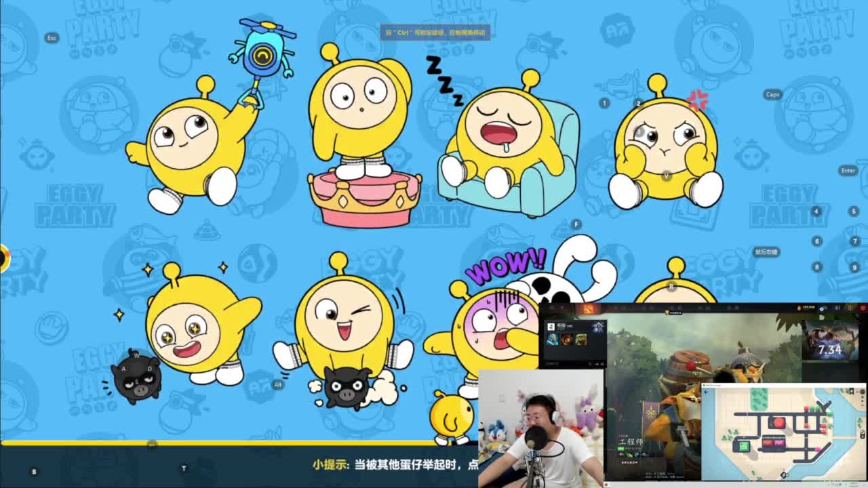The width and height of the screenshot is (868, 488).
Task: Click the key marker labeled 2
Action: (x=638, y=103)
